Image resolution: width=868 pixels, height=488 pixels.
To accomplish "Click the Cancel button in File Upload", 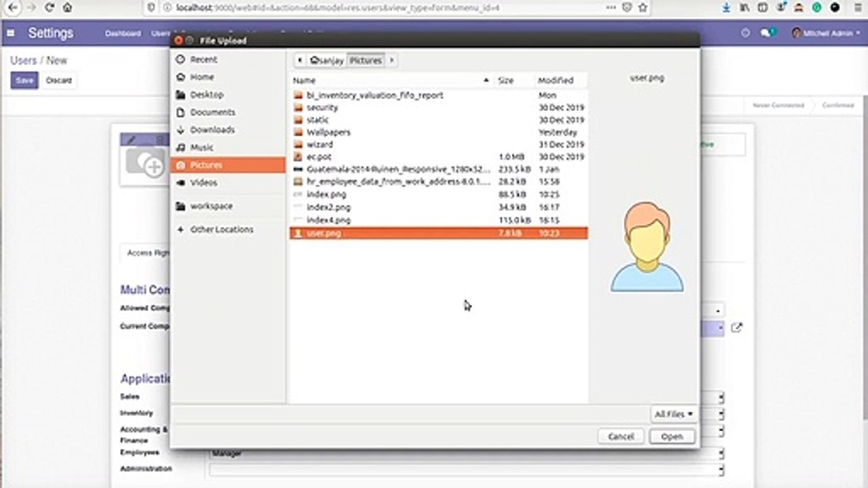I will point(620,436).
